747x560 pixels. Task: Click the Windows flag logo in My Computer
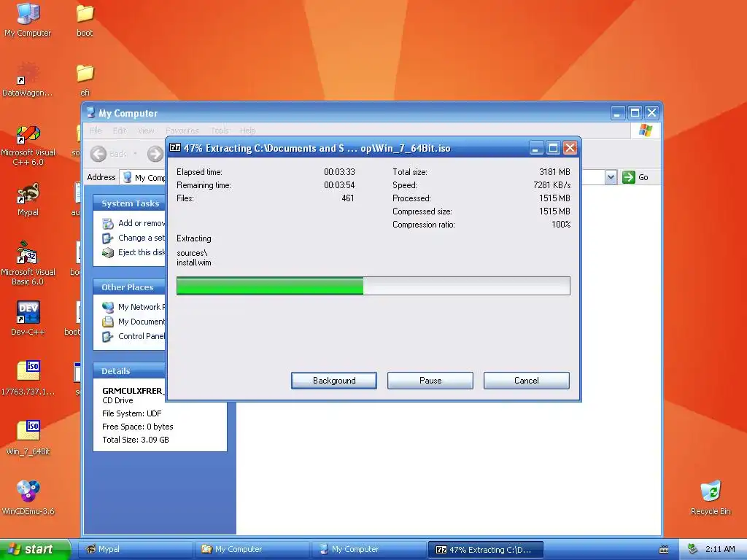646,130
